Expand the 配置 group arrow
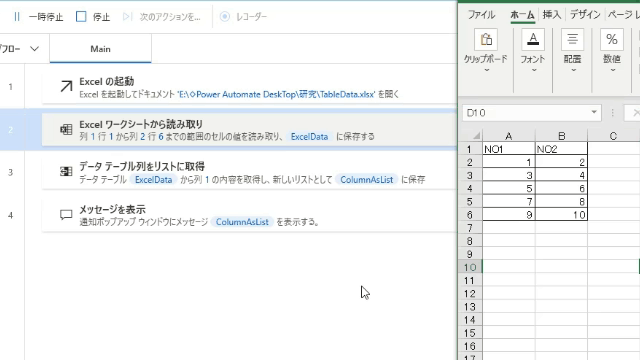The height and width of the screenshot is (360, 640). point(573,71)
